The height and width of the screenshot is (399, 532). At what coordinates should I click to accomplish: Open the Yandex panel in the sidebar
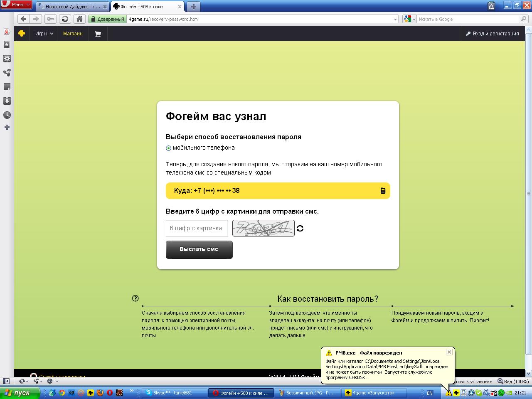(7, 32)
